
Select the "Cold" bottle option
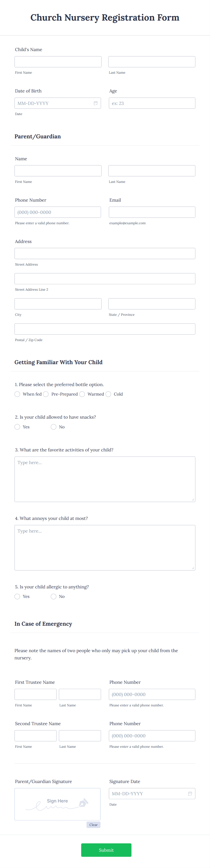point(108,394)
